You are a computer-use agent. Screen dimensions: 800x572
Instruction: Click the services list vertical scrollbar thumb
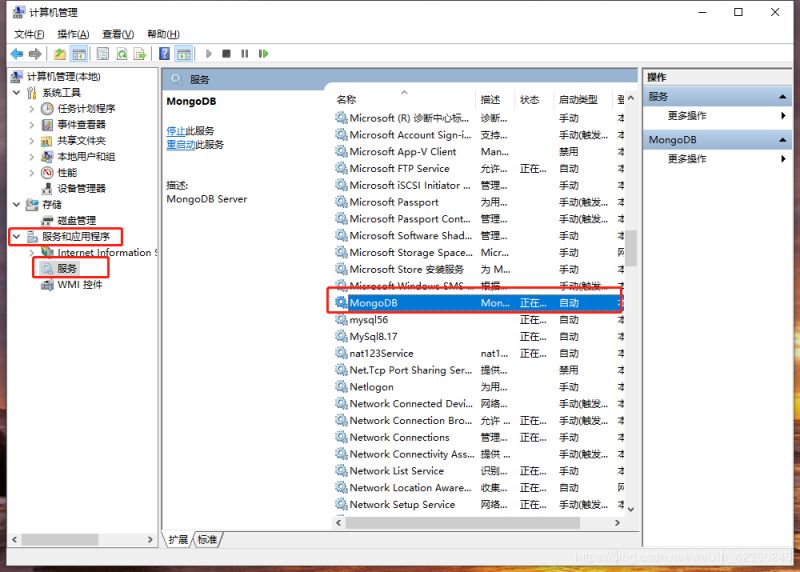pyautogui.click(x=631, y=248)
